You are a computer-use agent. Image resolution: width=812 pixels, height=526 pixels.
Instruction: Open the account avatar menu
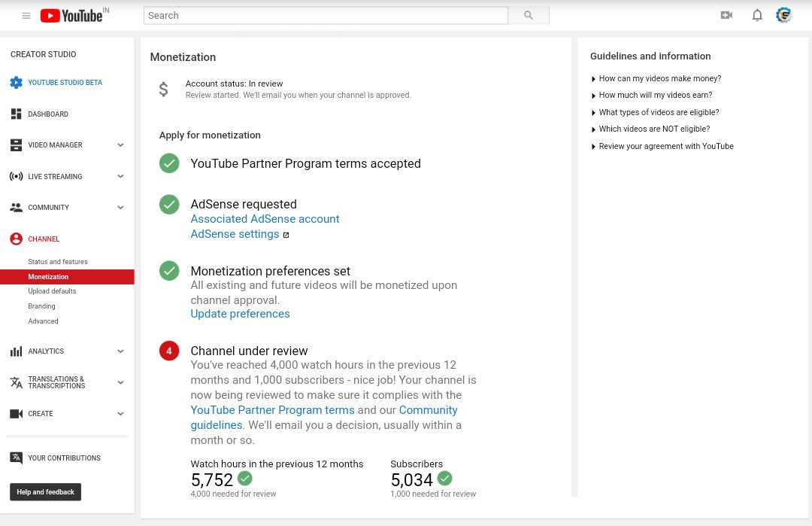784,16
